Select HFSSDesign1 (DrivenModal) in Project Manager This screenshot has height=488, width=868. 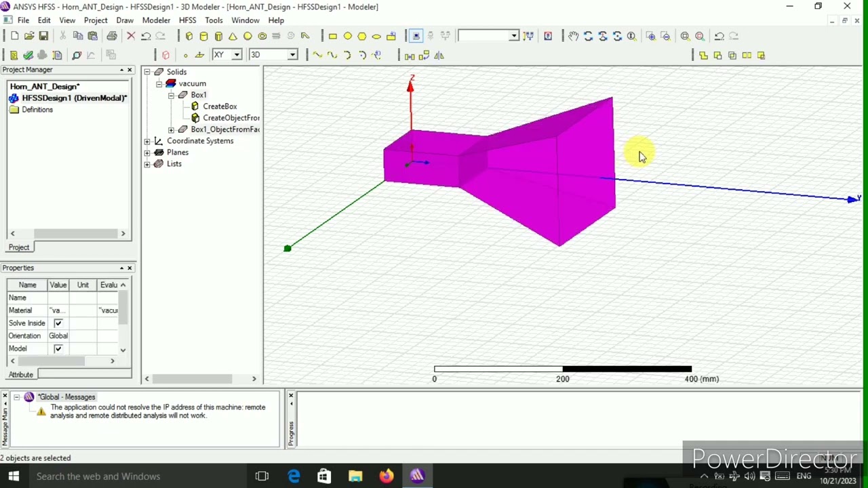74,98
